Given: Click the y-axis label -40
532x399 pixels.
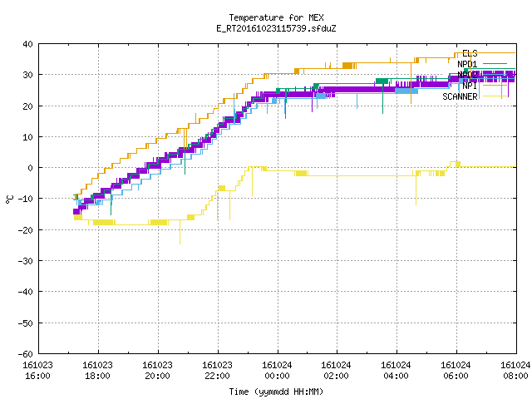Looking at the screenshot, I should click(x=26, y=292).
